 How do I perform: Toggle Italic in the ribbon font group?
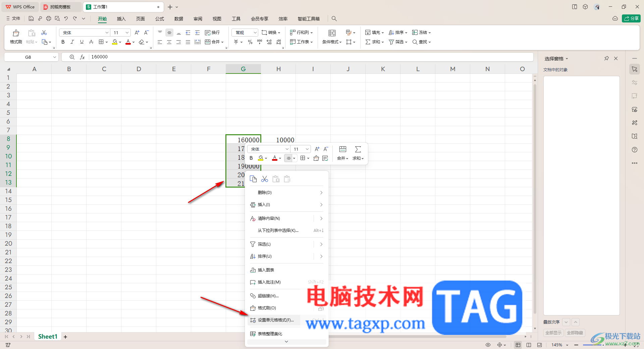click(x=72, y=42)
